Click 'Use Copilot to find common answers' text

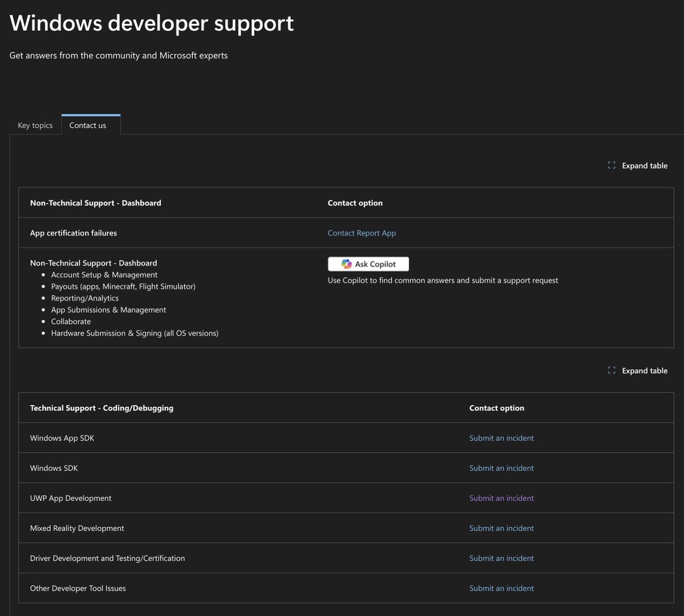point(443,280)
